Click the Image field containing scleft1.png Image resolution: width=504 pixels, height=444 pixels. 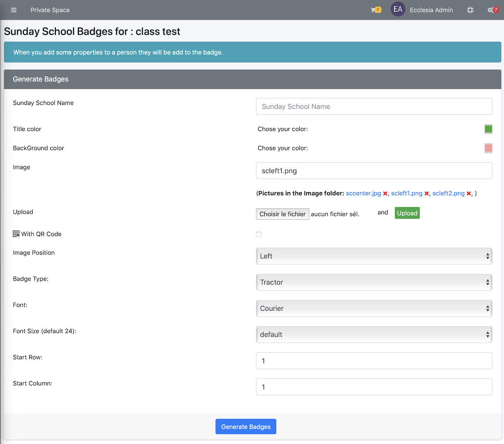pos(374,171)
